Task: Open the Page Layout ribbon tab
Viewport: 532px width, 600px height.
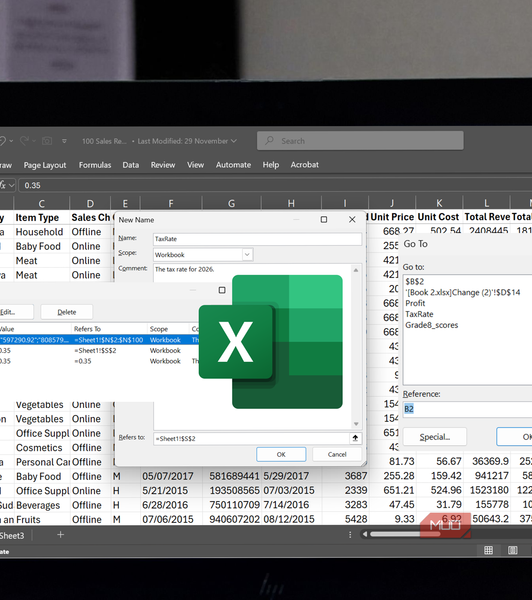Action: coord(45,165)
